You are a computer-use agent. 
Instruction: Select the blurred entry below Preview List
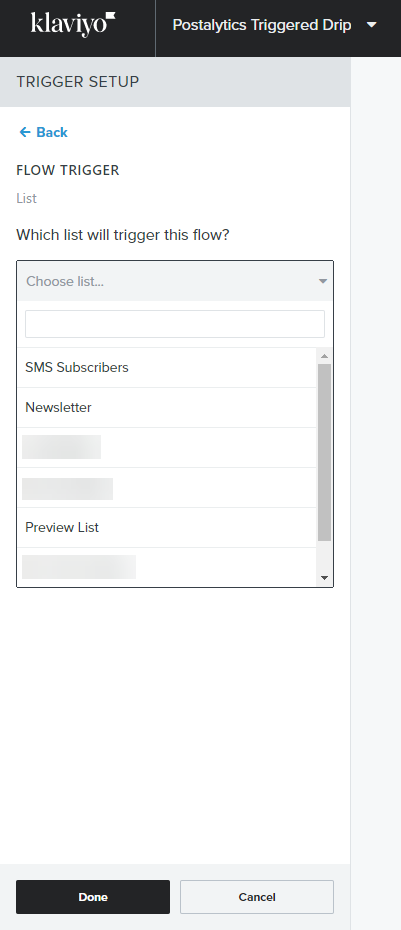(167, 566)
